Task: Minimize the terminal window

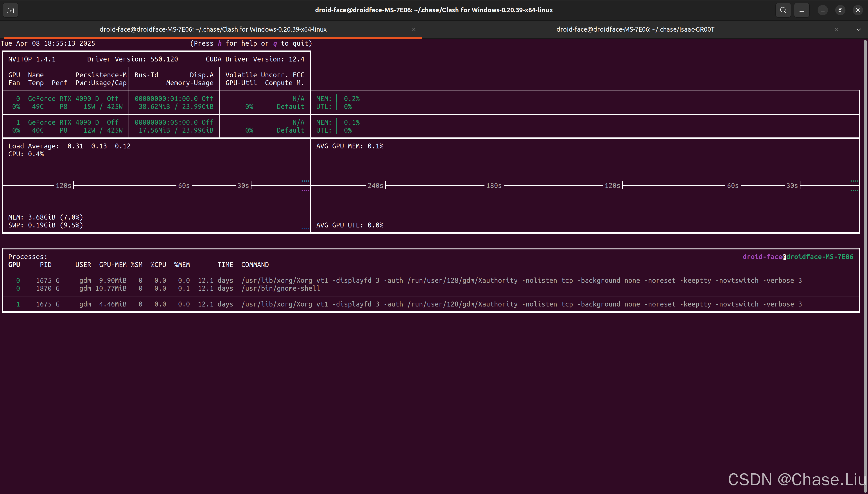Action: coord(823,10)
